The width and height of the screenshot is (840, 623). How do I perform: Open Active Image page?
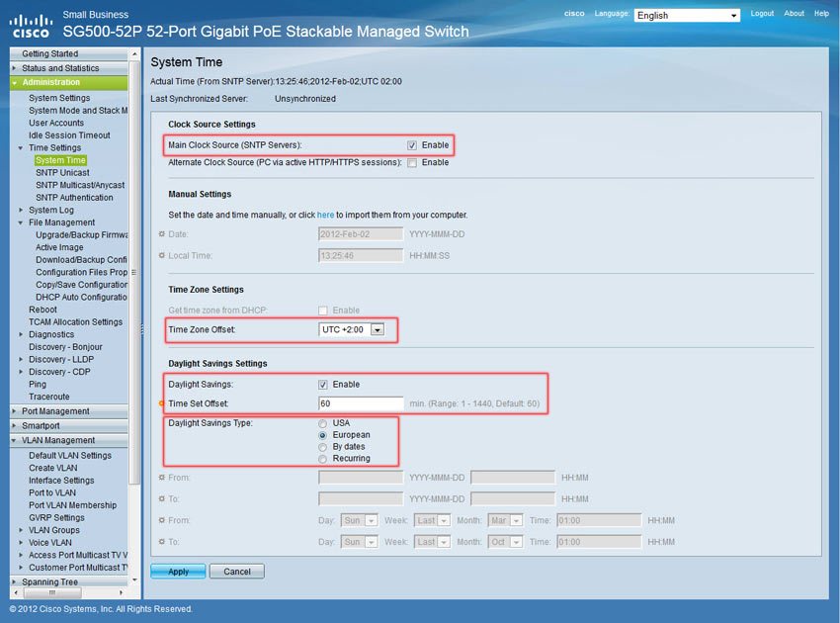59,247
